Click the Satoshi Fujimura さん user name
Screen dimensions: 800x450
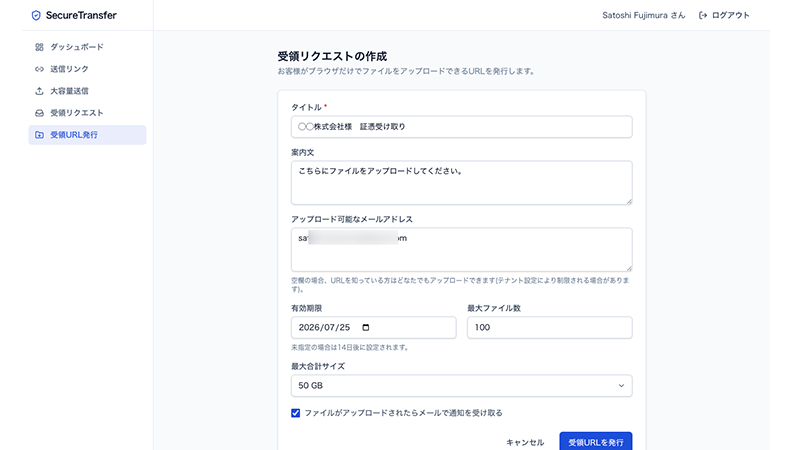click(x=643, y=15)
